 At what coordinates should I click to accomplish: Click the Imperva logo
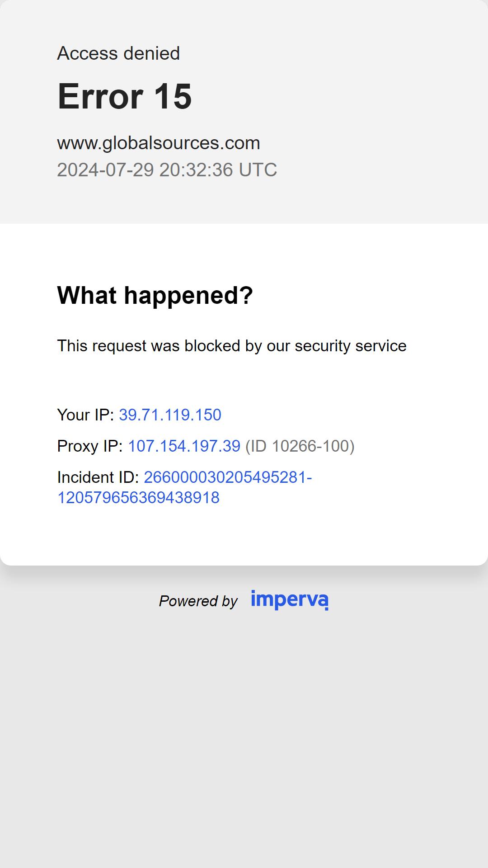pyautogui.click(x=290, y=600)
